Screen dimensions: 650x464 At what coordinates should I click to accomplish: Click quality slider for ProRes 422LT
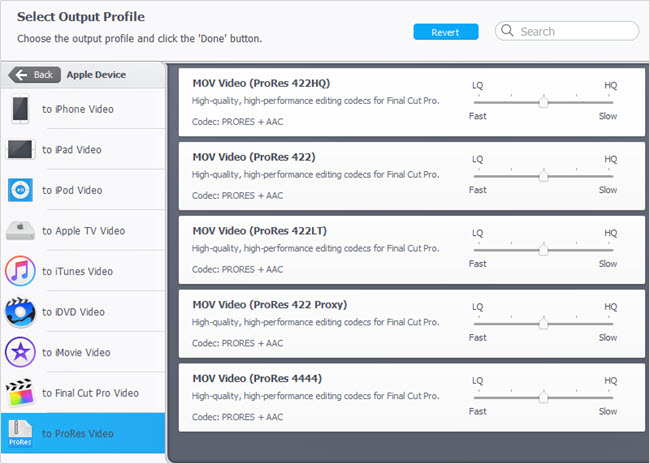(543, 249)
